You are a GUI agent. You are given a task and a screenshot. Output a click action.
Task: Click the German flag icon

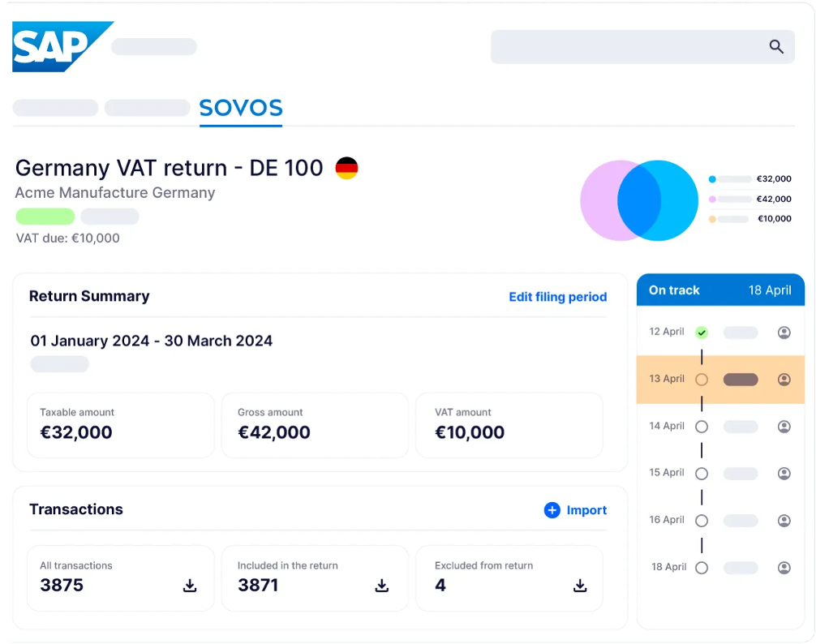[346, 168]
